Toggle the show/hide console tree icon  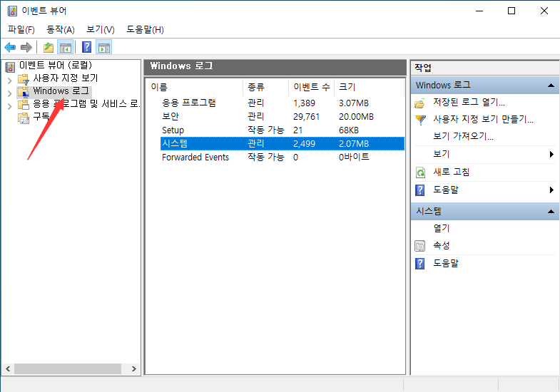click(x=66, y=47)
